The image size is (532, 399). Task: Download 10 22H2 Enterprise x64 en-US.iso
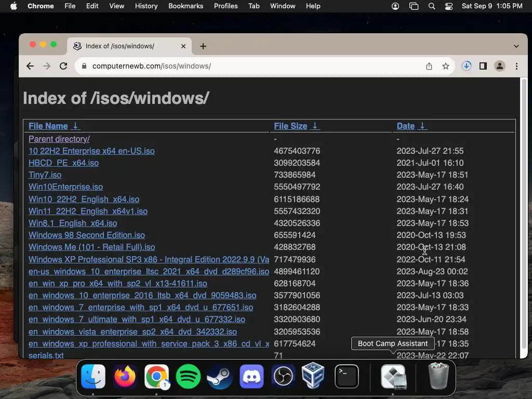(91, 151)
